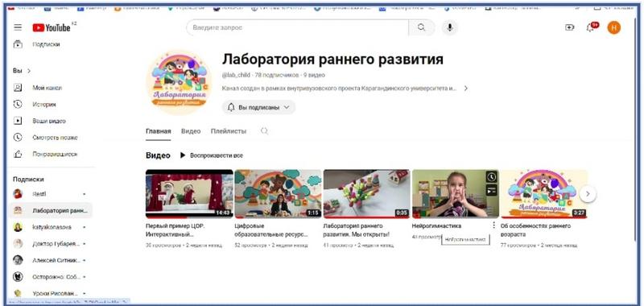644x306 pixels.
Task: Click the 78 подписчиков text
Action: click(x=277, y=75)
